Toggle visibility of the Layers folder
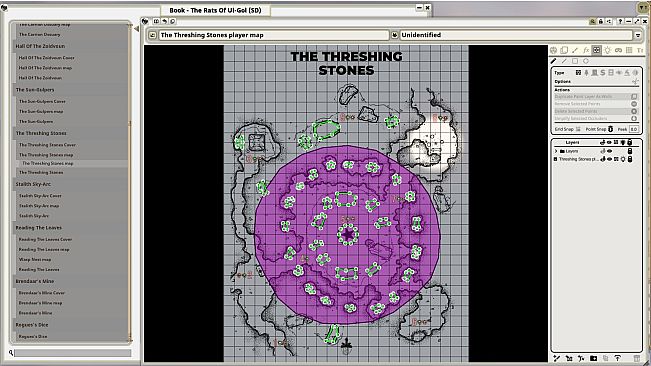 tap(609, 151)
